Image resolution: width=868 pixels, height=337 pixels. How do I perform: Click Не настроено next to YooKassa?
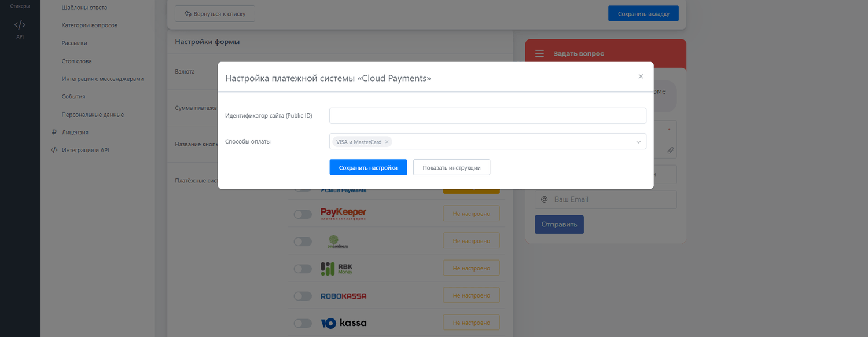point(471,323)
